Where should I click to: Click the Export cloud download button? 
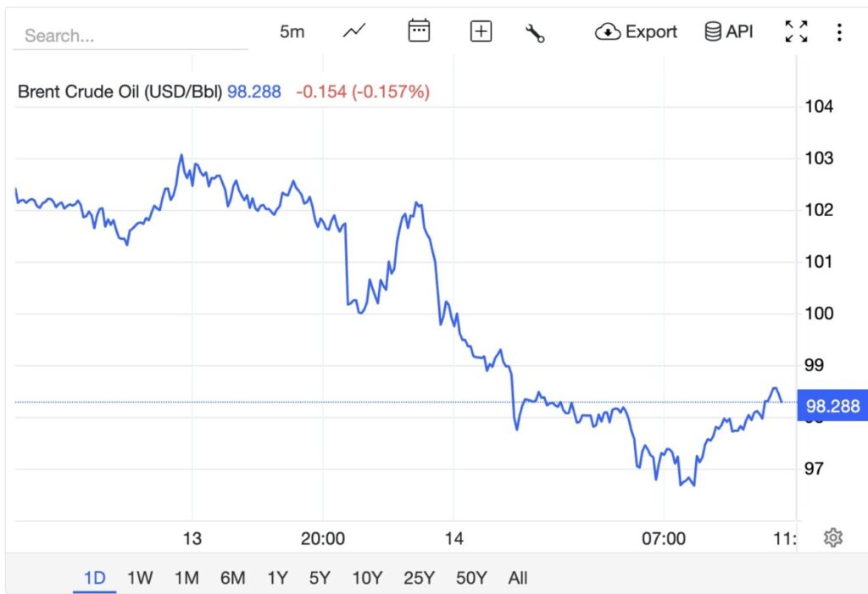tap(637, 32)
